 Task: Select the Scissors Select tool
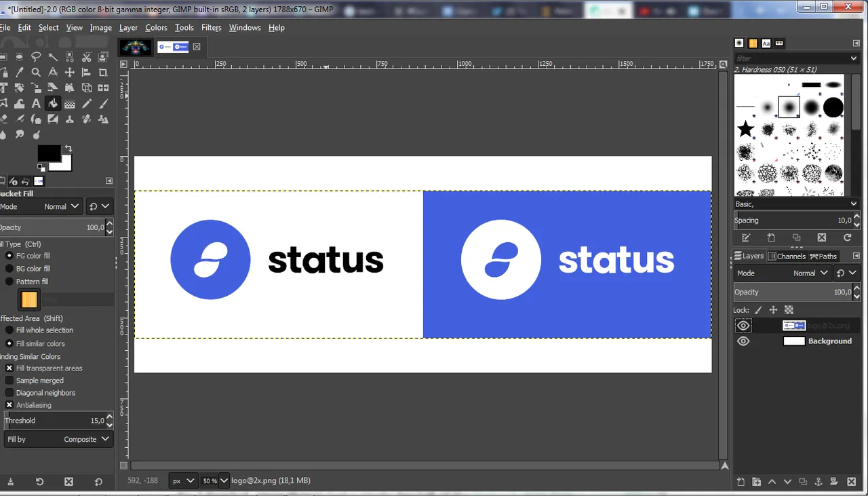pos(87,57)
